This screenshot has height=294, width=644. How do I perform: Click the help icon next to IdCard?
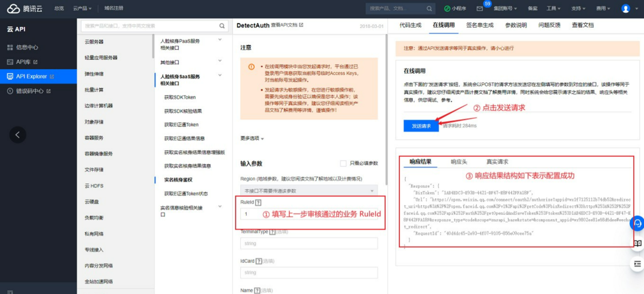[x=259, y=261]
